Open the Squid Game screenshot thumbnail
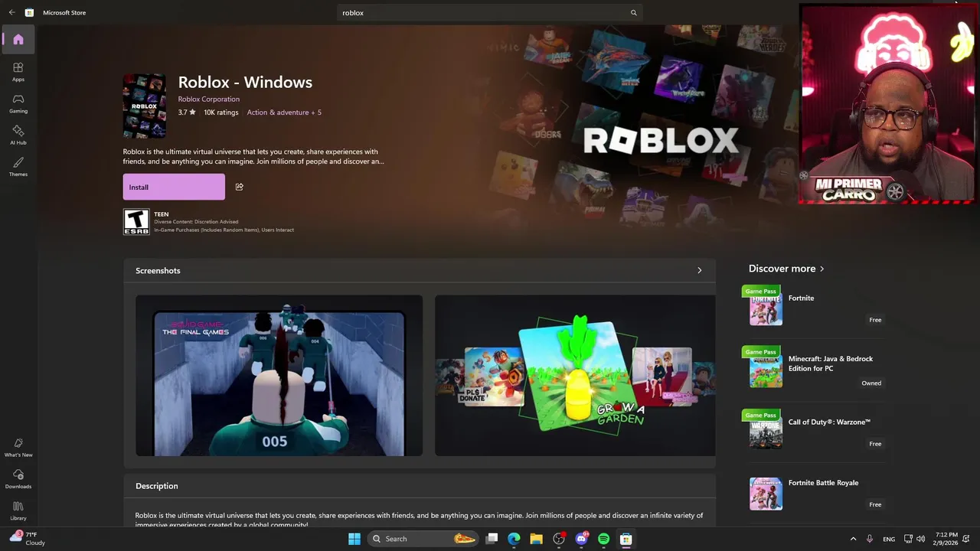 click(x=279, y=376)
